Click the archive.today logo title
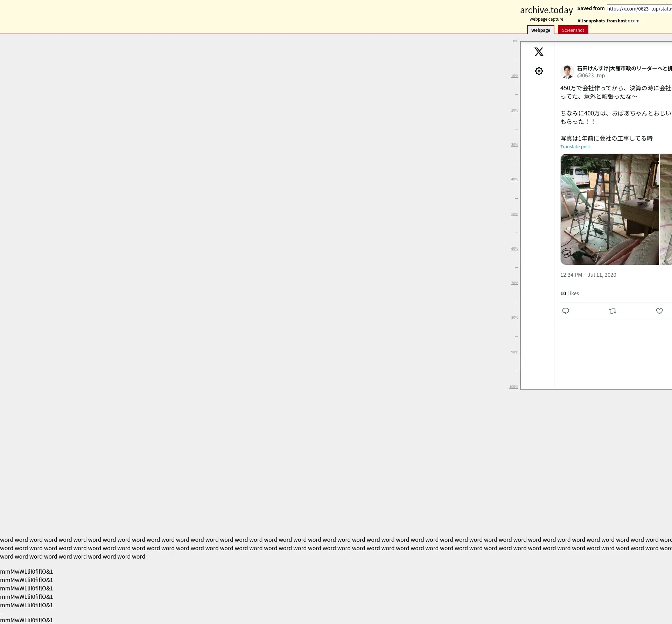The image size is (672, 624). pyautogui.click(x=546, y=10)
